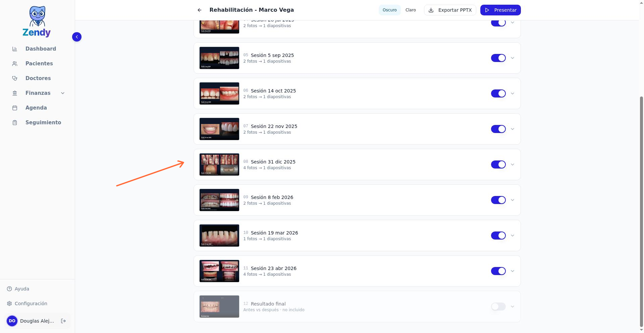Viewport: 644px width, 333px height.
Task: Click the Seguimiento clipboard icon
Action: click(15, 123)
